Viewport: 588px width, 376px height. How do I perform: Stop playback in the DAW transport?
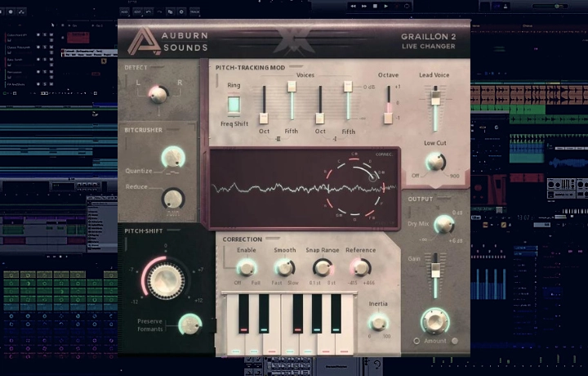click(x=375, y=6)
